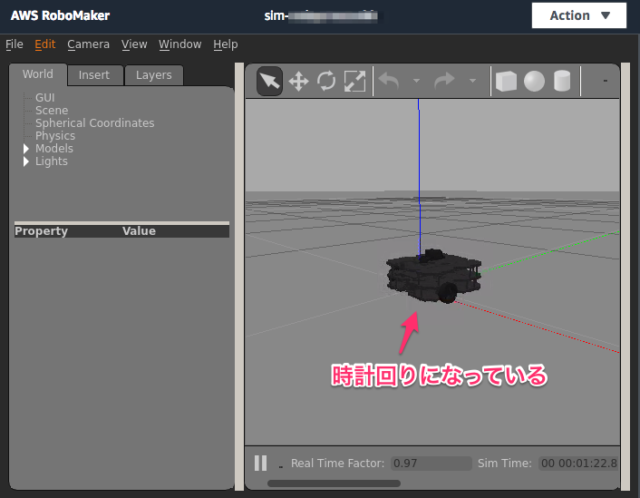Click the Property column header
This screenshot has width=640, height=498.
[x=41, y=231]
